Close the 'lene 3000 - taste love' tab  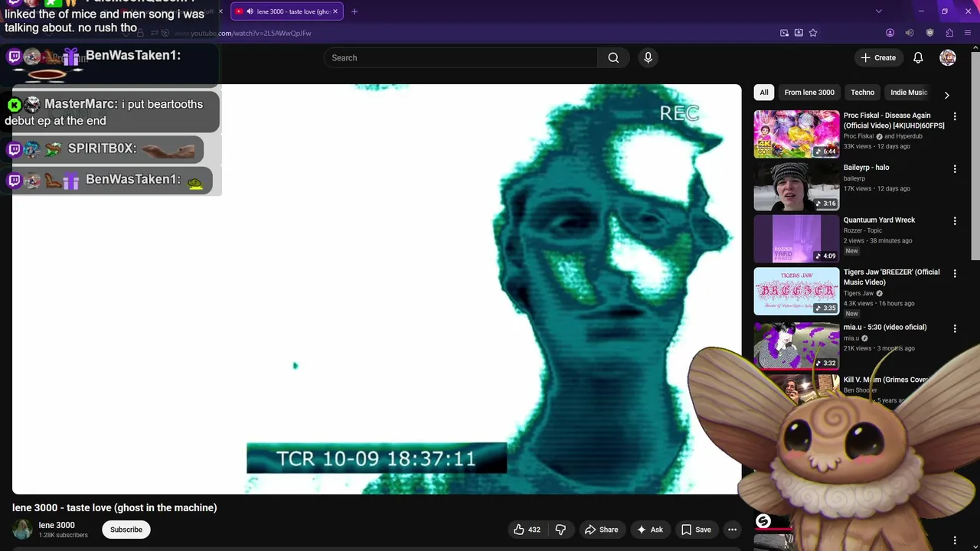tap(335, 11)
